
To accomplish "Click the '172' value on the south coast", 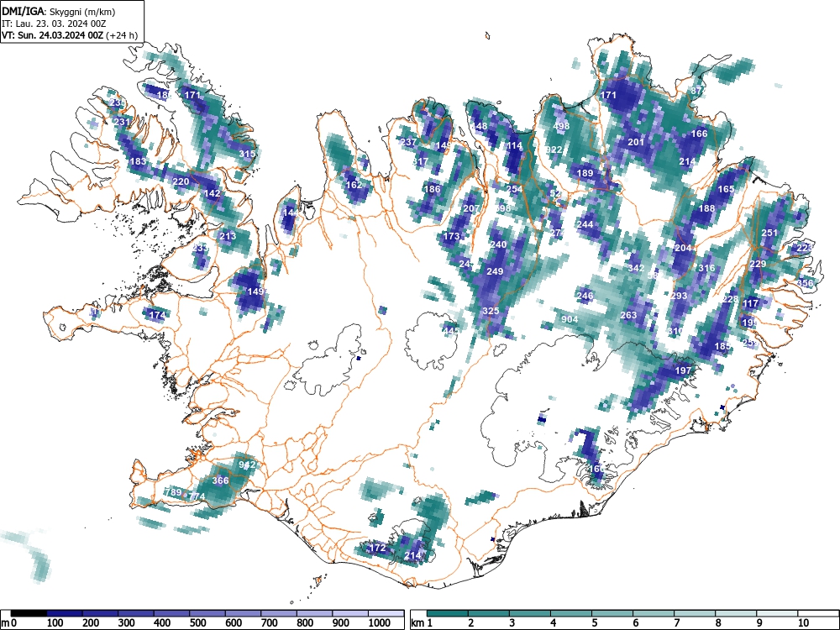I will pos(378,548).
